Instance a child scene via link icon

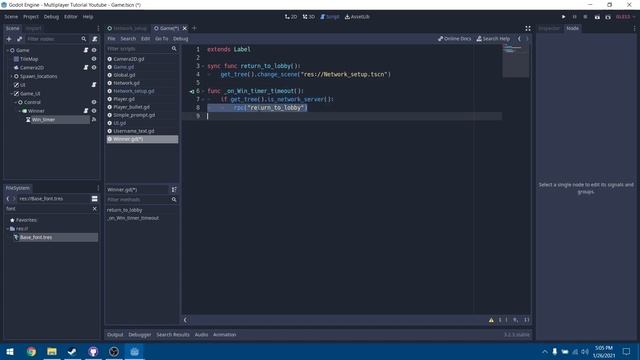coord(20,39)
